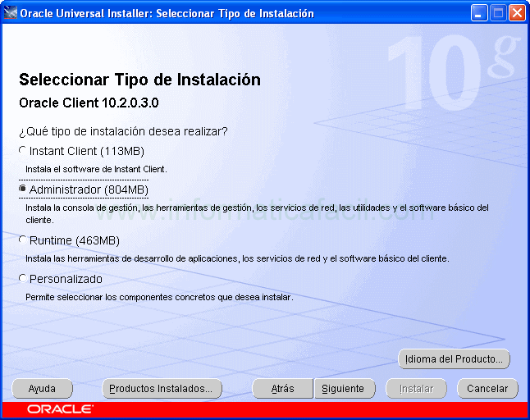This screenshot has height=420, width=530.
Task: Click Productos Instalados... button
Action: coord(162,389)
